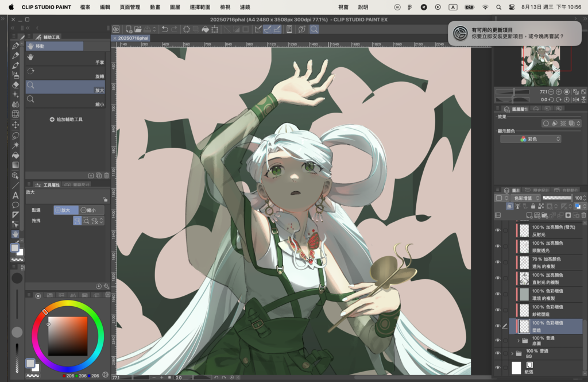Click the 放大 click mode button
588x382 pixels.
tap(66, 210)
